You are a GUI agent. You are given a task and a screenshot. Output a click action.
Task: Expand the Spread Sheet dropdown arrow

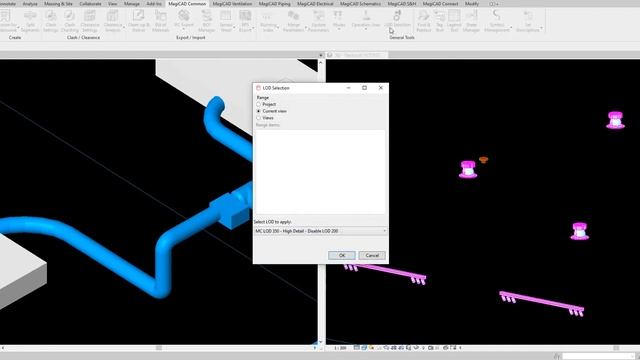pyautogui.click(x=234, y=27)
